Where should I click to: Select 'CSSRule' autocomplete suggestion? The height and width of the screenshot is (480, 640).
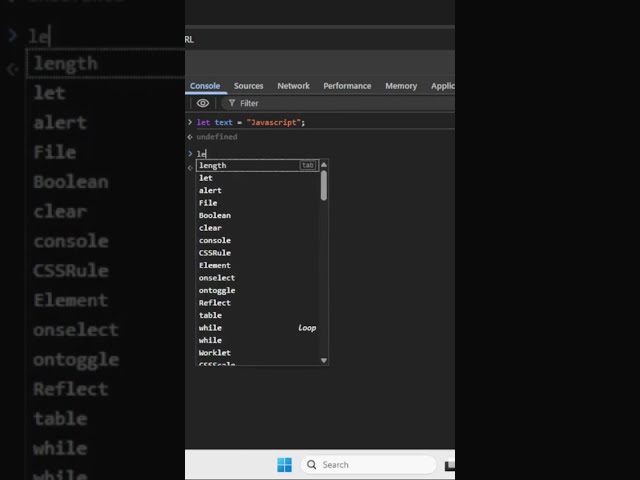click(257, 253)
